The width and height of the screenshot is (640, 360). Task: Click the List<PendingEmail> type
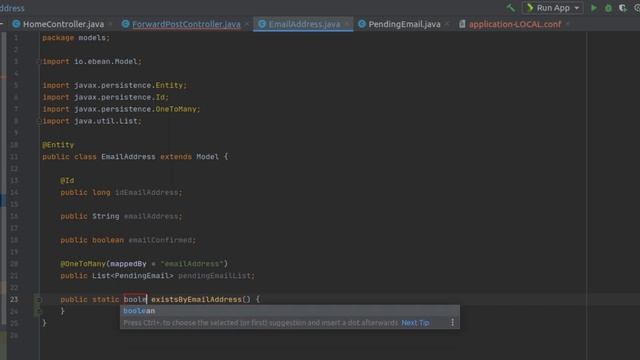(x=133, y=276)
